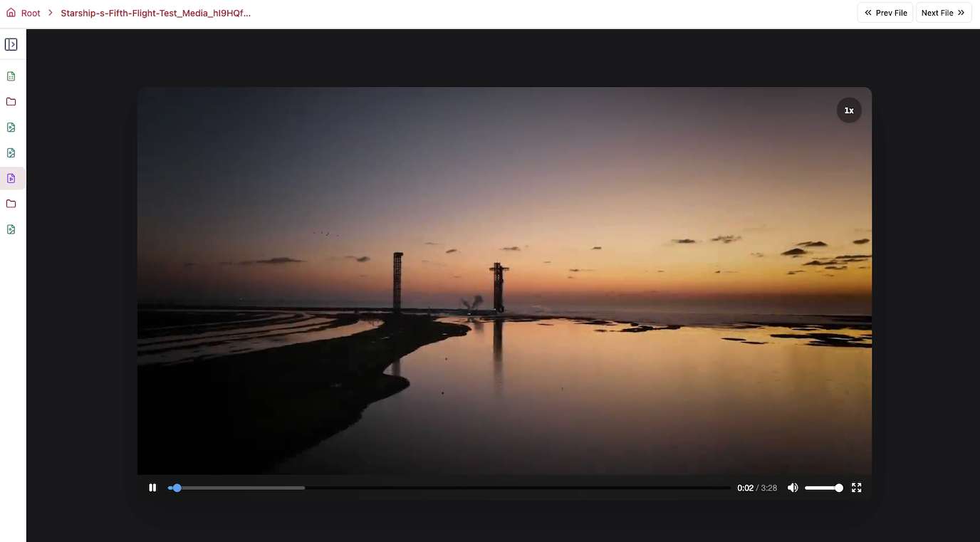The height and width of the screenshot is (542, 980).
Task: Open the image file icon just above the video file
Action: pyautogui.click(x=11, y=153)
